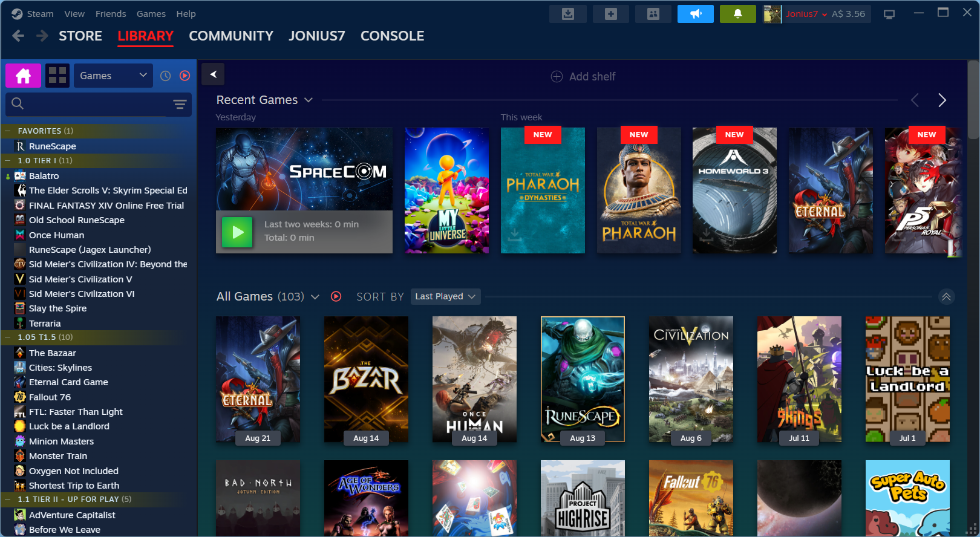Switch to the COMMUNITY tab
The image size is (980, 537).
click(231, 36)
